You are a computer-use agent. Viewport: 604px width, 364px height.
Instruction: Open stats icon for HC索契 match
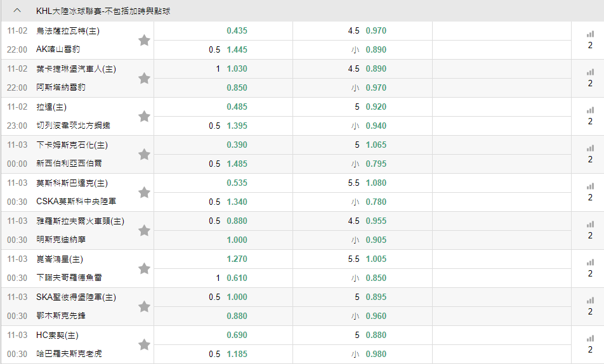[x=590, y=339]
